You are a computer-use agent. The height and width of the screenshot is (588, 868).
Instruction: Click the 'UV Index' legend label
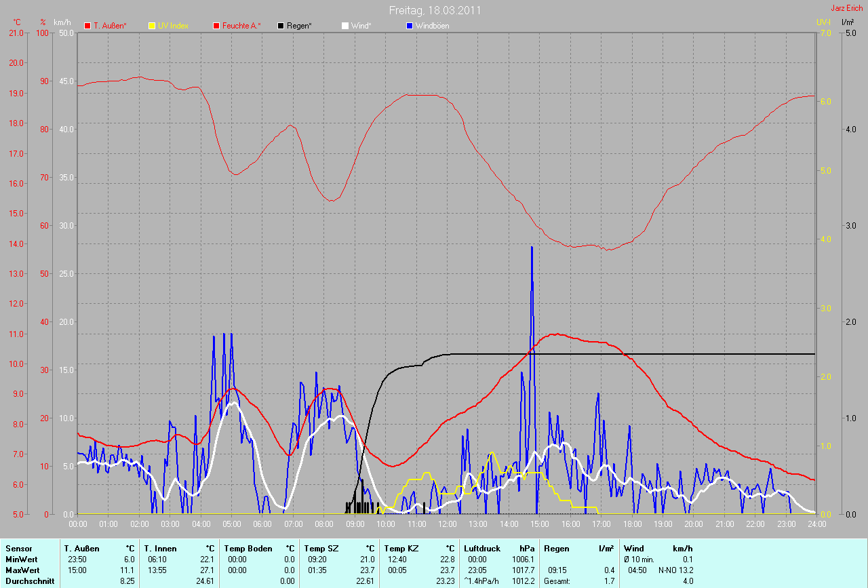173,26
